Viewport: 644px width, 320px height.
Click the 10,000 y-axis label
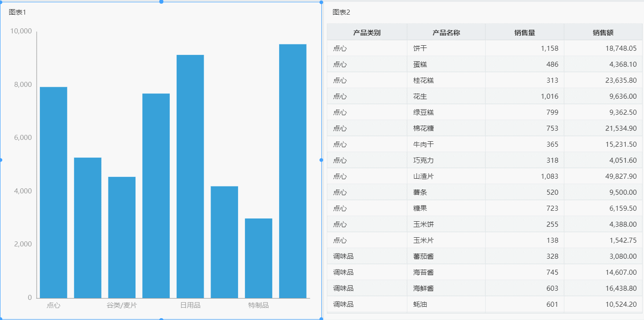[21, 32]
